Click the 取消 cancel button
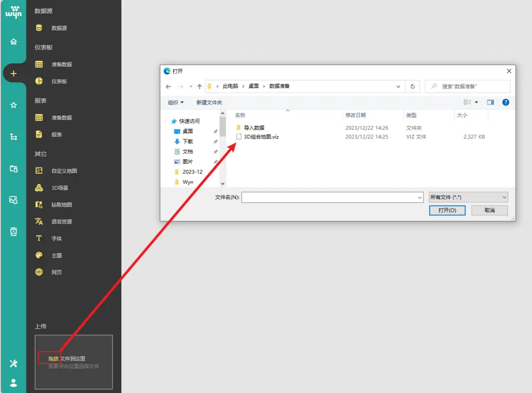This screenshot has height=393, width=532. (x=489, y=211)
